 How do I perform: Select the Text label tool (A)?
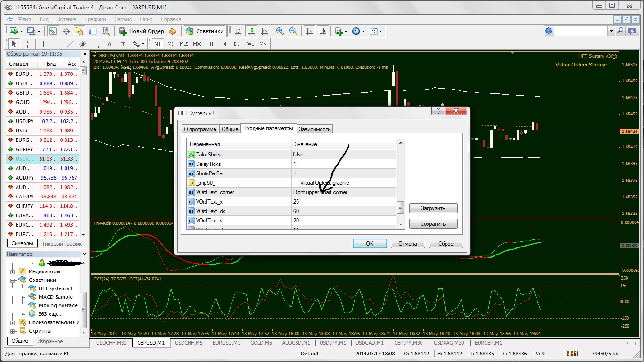click(109, 44)
